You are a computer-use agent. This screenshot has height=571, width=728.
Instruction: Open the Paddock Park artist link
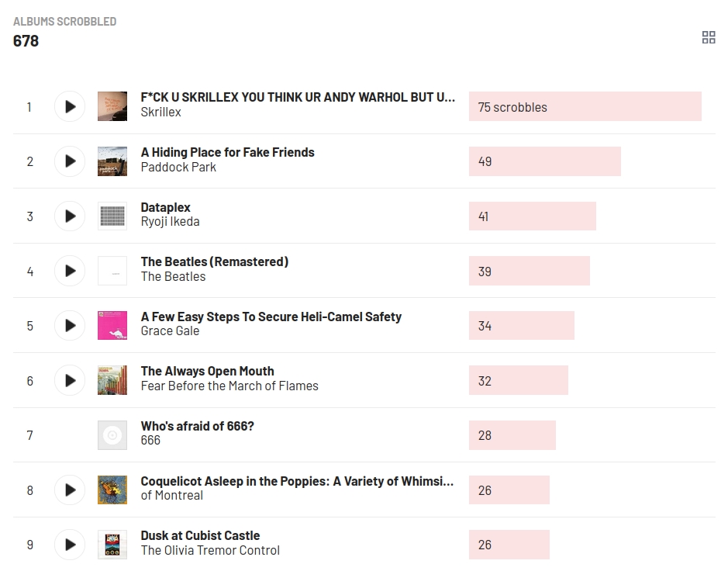[x=178, y=168]
